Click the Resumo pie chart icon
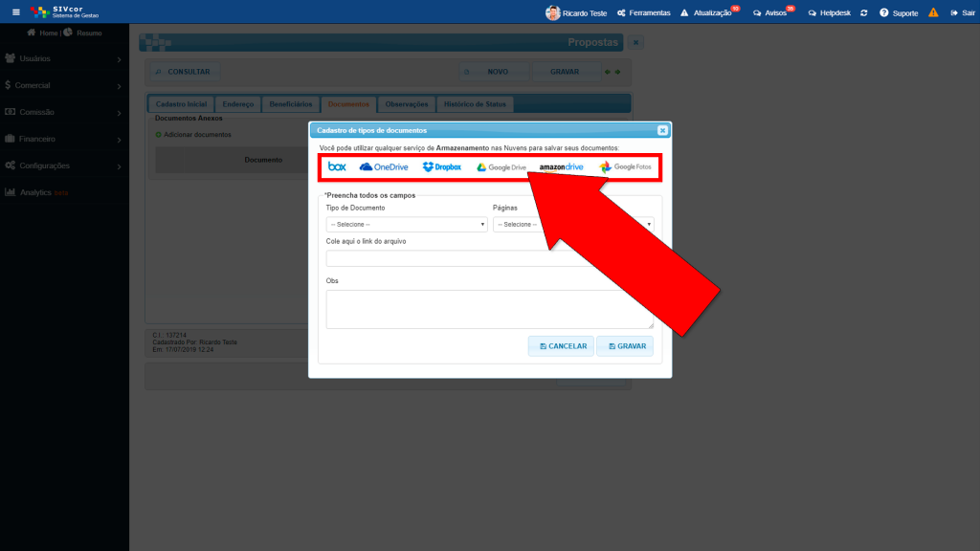 tap(68, 33)
